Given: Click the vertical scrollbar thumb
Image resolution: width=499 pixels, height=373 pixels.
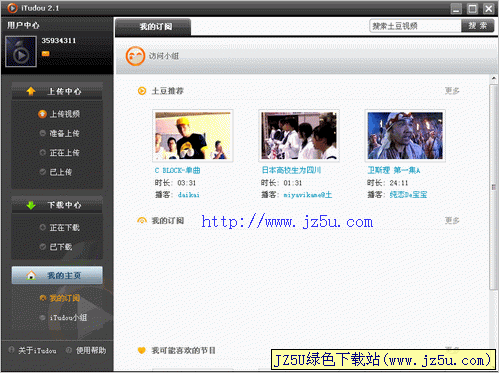Looking at the screenshot, I should coord(494,187).
